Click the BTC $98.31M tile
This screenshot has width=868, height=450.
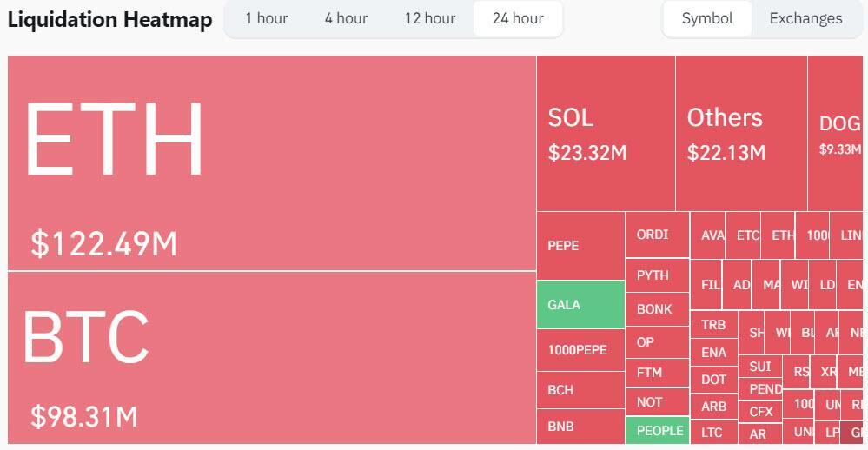271,358
